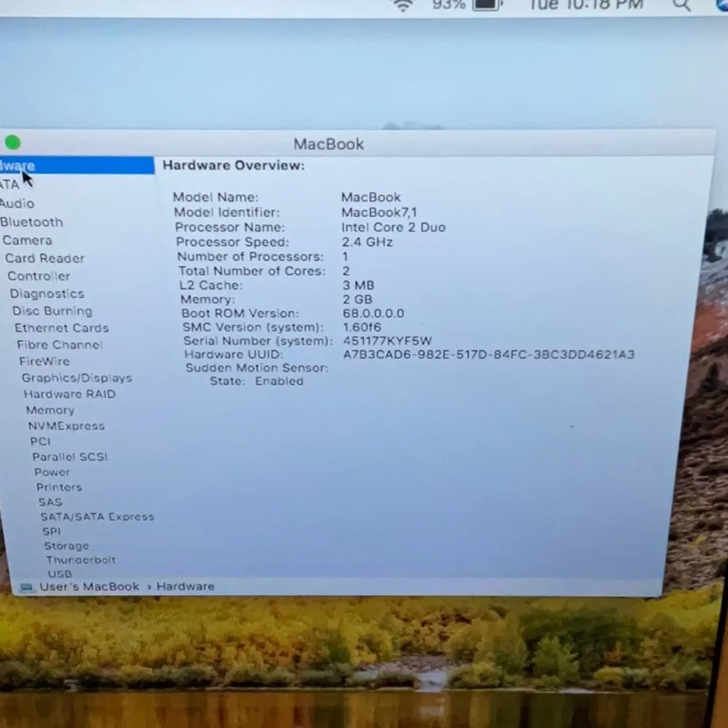Select Fibre Channel in the sidebar
This screenshot has height=728, width=728.
[x=60, y=344]
